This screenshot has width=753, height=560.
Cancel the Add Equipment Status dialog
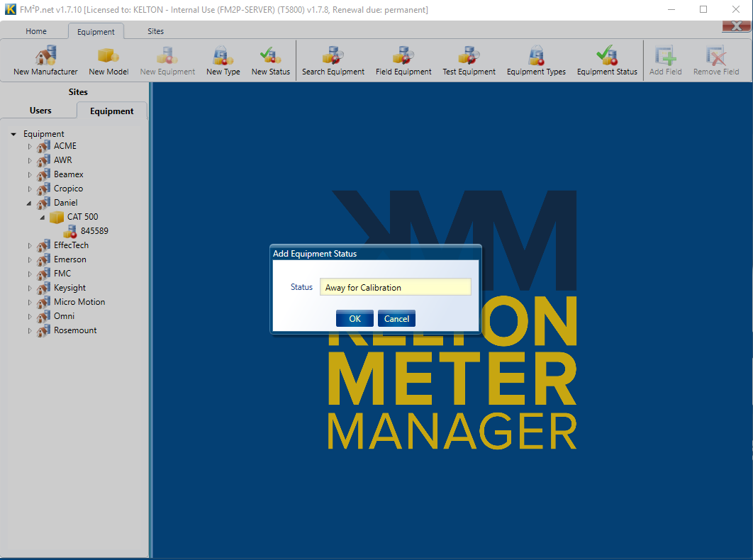pos(396,318)
